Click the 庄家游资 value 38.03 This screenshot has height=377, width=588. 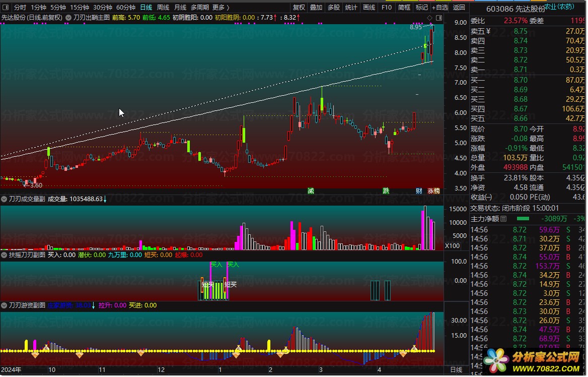pyautogui.click(x=83, y=305)
